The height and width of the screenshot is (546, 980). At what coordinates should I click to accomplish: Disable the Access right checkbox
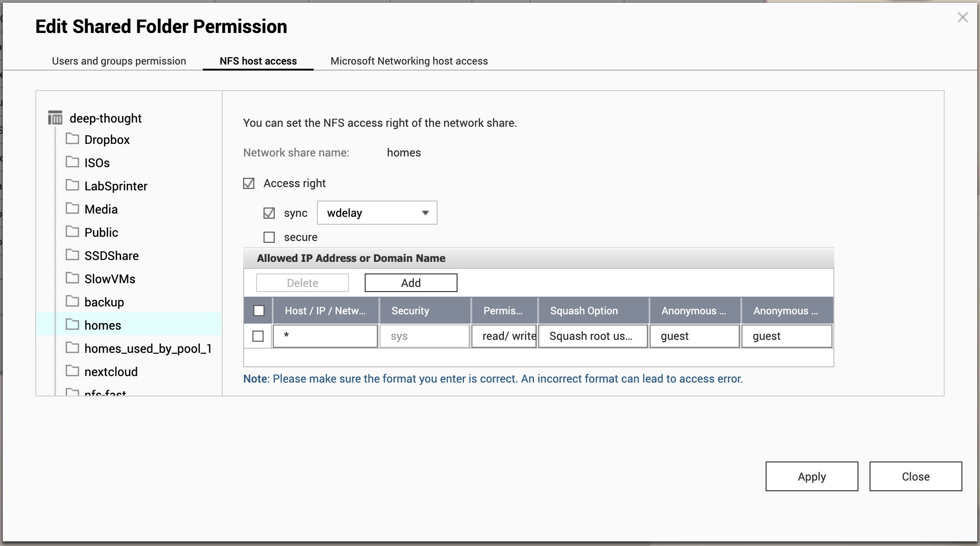(x=249, y=183)
